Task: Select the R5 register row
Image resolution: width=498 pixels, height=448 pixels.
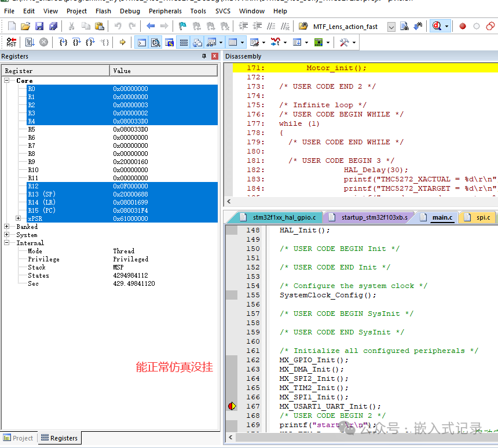Action: click(110, 129)
